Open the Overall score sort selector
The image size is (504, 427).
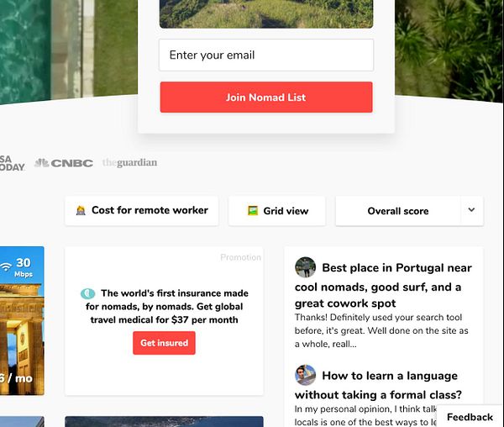click(x=398, y=211)
